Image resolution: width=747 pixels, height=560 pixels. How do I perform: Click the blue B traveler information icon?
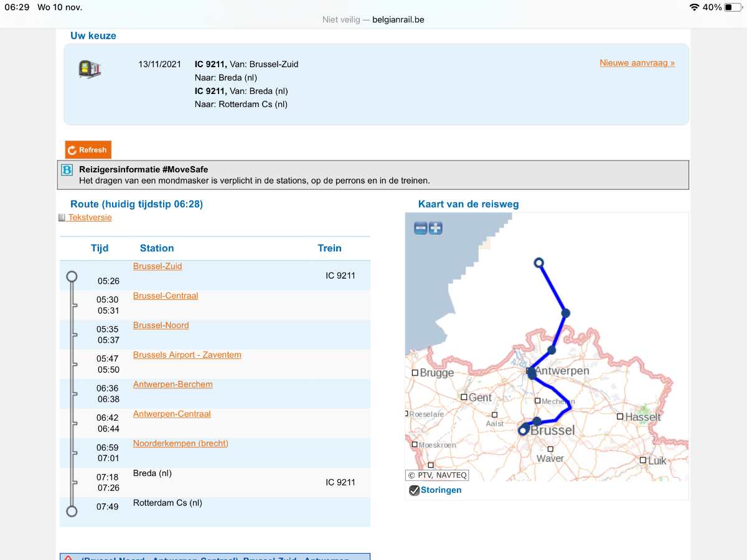tap(67, 170)
